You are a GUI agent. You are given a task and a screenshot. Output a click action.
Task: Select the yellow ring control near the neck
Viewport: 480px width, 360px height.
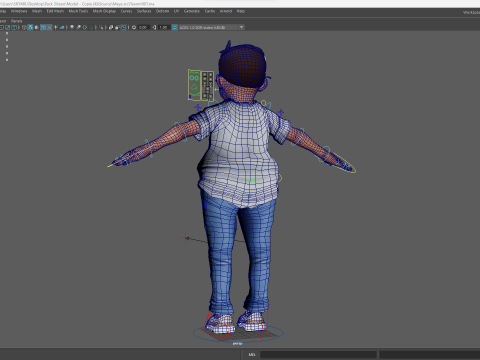(264, 103)
